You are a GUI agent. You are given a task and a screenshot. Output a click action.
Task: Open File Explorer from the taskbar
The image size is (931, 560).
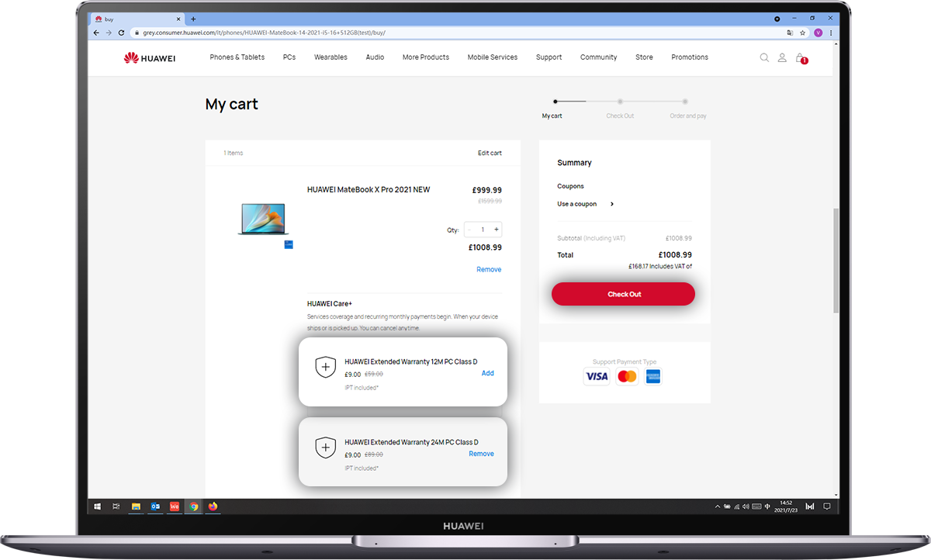(x=136, y=506)
